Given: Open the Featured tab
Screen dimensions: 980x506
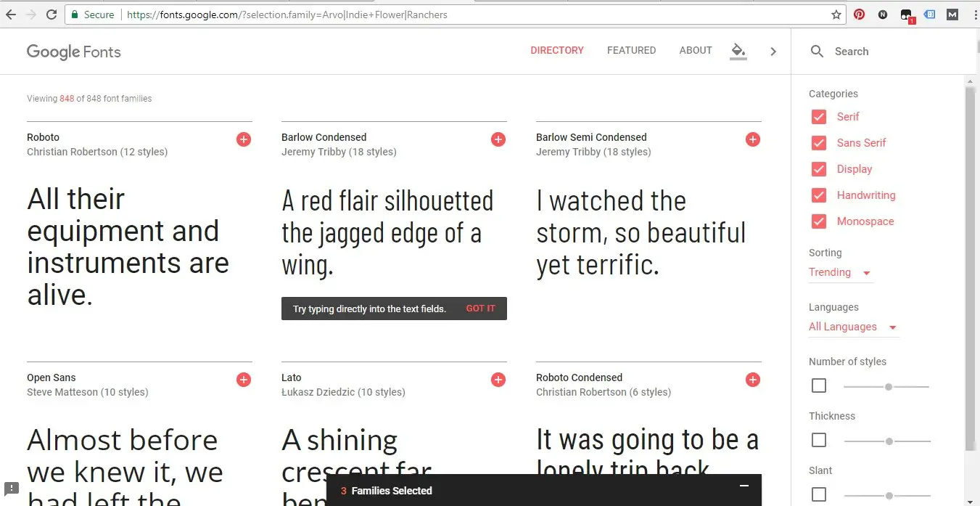Looking at the screenshot, I should [631, 50].
